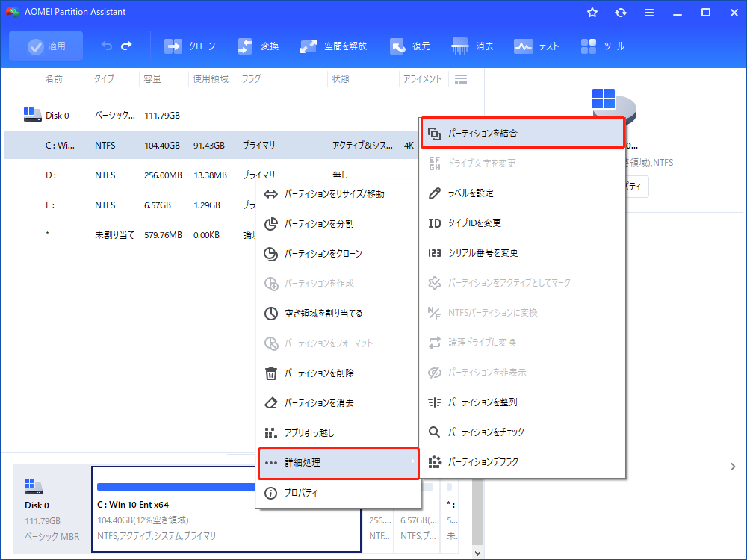Image resolution: width=747 pixels, height=560 pixels.
Task: Expand the 詳細処理 (Advanced) submenu
Action: point(338,463)
